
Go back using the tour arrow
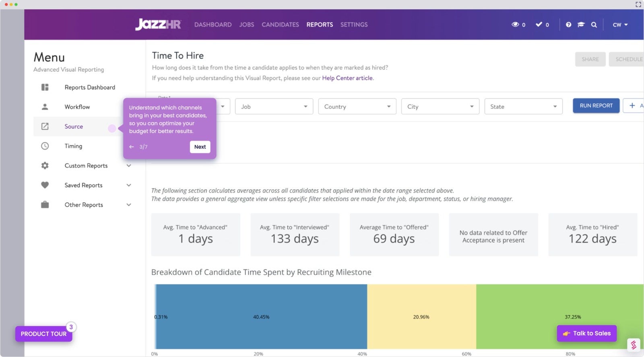tap(132, 147)
